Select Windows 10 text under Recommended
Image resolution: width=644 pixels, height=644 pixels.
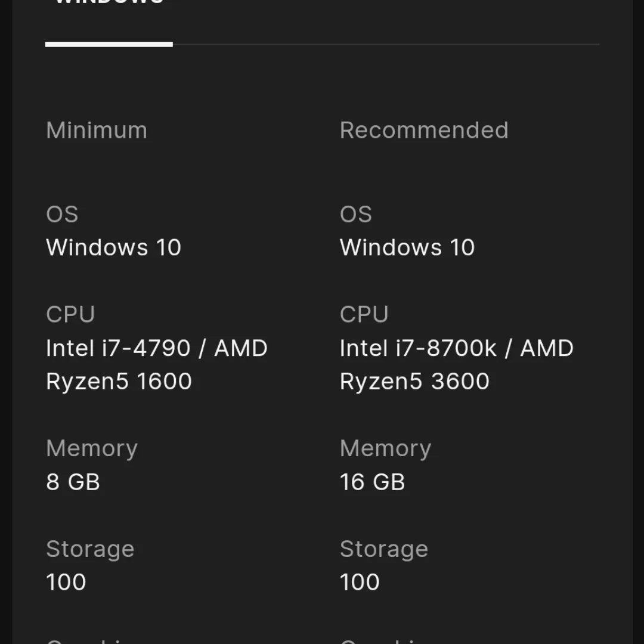point(407,247)
